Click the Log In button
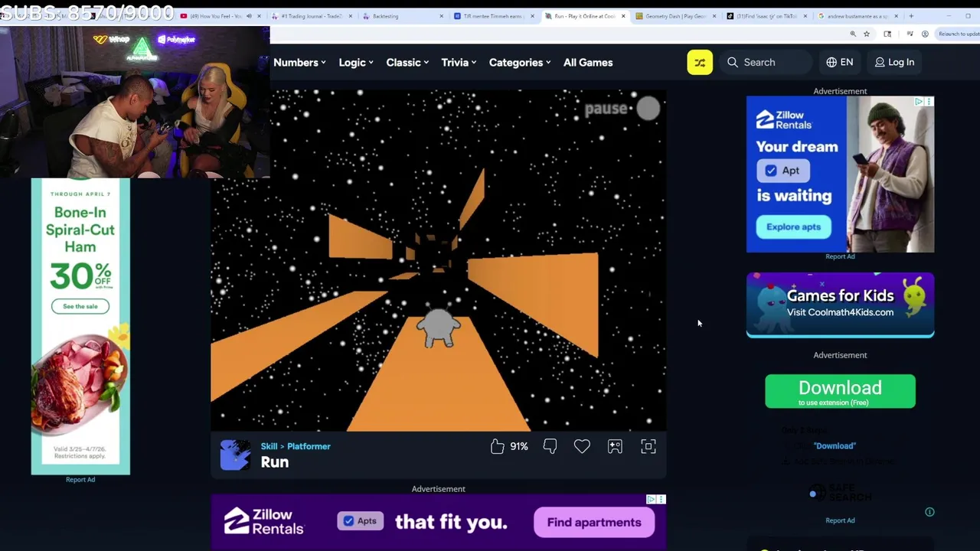 click(894, 62)
